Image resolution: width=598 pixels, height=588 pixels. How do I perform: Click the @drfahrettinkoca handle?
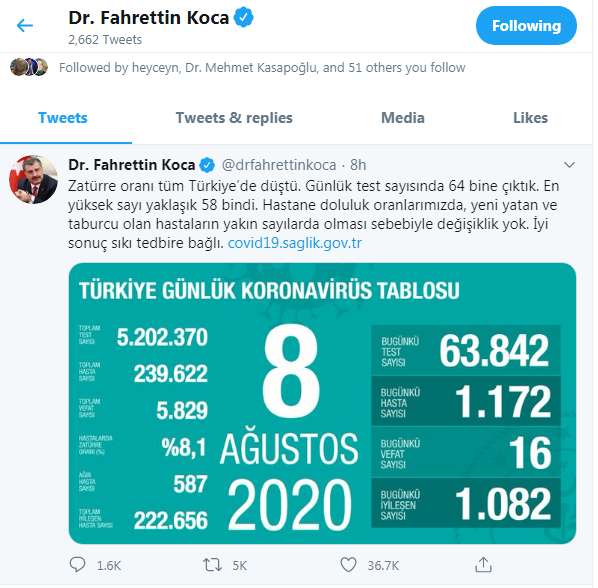(x=279, y=165)
